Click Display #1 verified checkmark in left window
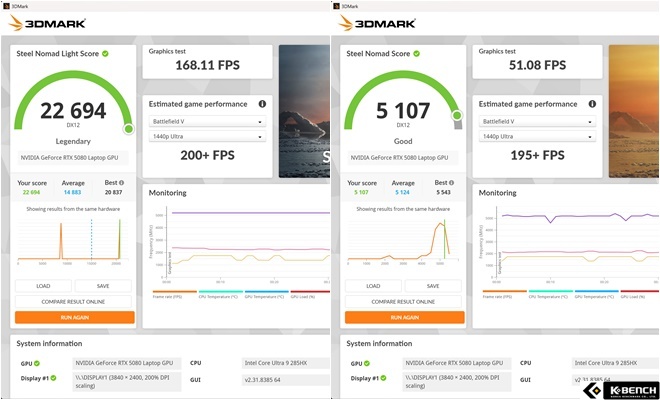This screenshot has width=660, height=400. tap(53, 378)
